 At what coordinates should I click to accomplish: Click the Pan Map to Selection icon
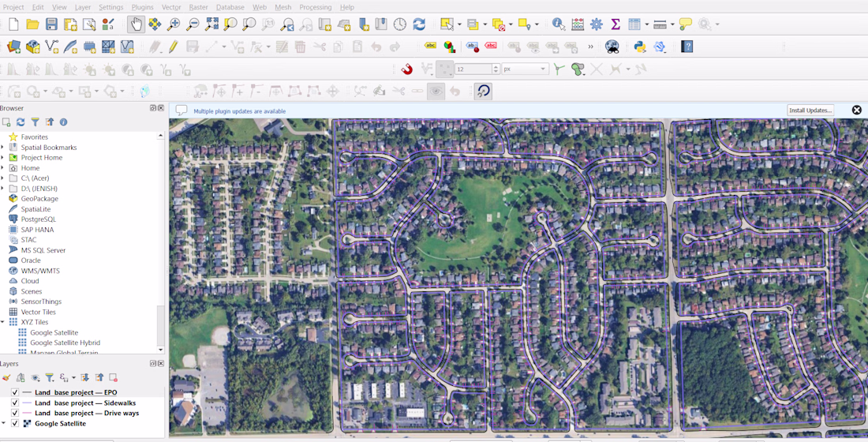point(155,24)
